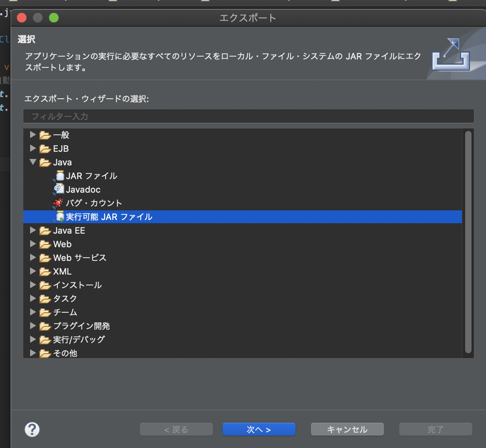Click the EJB folder icon

click(x=45, y=148)
